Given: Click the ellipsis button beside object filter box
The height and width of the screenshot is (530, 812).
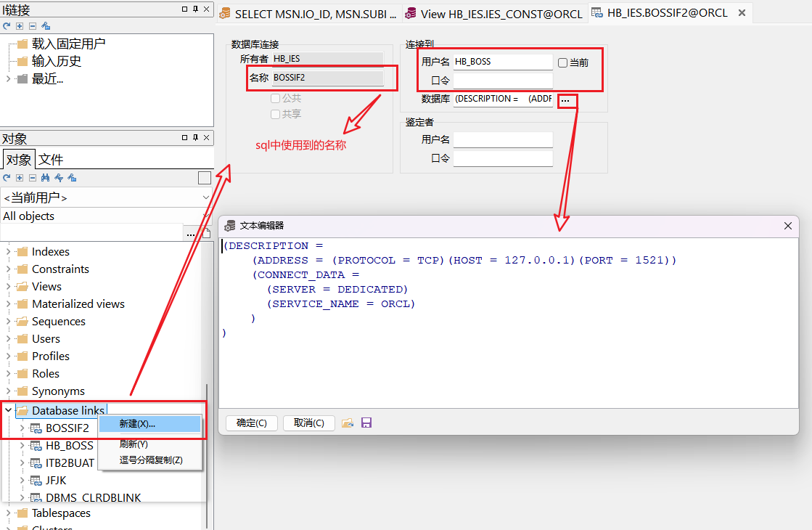Looking at the screenshot, I should pyautogui.click(x=191, y=235).
